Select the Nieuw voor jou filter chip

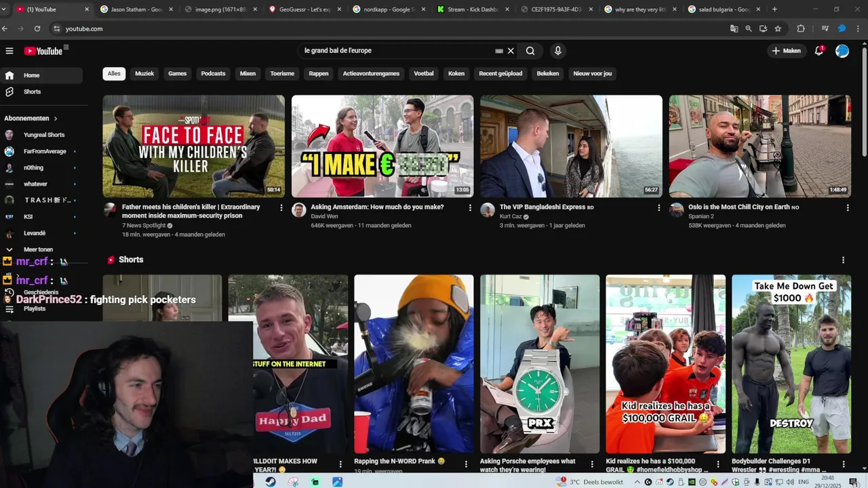pyautogui.click(x=593, y=73)
